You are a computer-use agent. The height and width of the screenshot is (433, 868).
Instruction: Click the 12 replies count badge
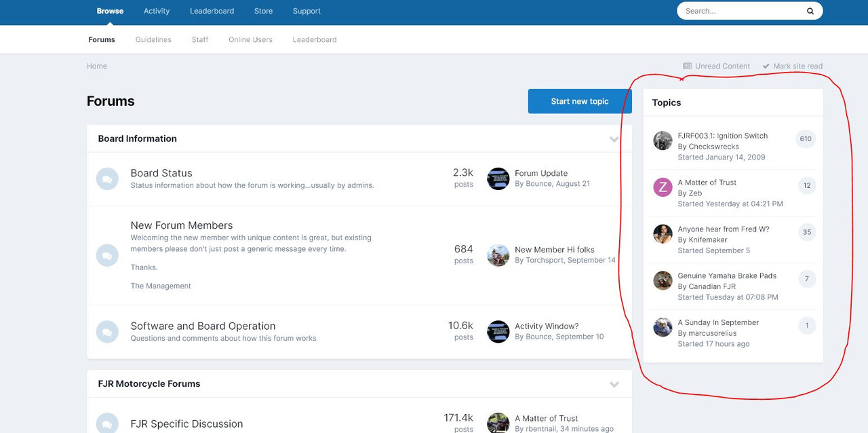coord(807,185)
